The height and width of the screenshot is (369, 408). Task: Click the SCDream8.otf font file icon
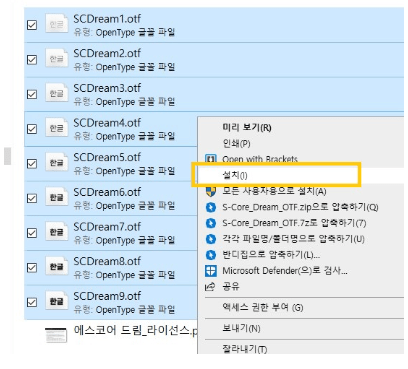56,266
